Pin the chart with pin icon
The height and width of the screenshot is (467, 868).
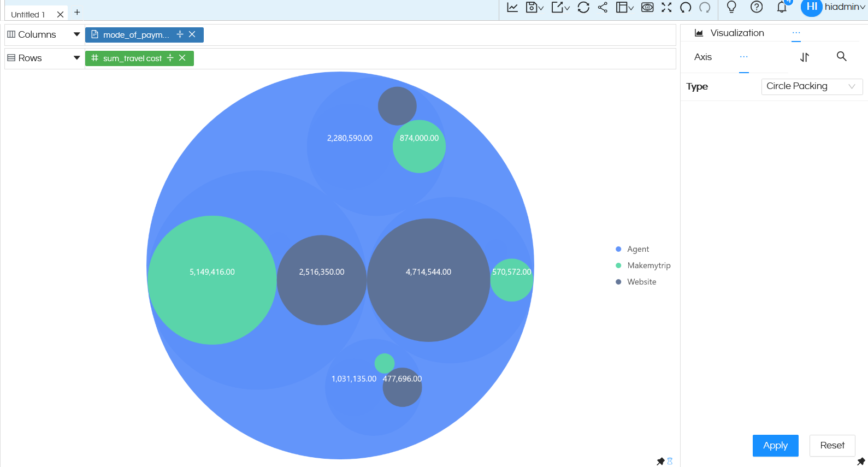click(660, 462)
